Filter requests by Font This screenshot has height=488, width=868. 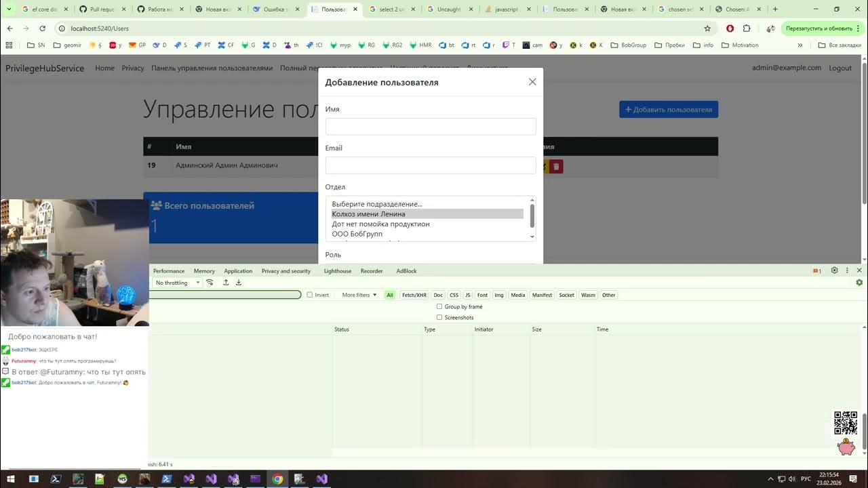pyautogui.click(x=482, y=295)
